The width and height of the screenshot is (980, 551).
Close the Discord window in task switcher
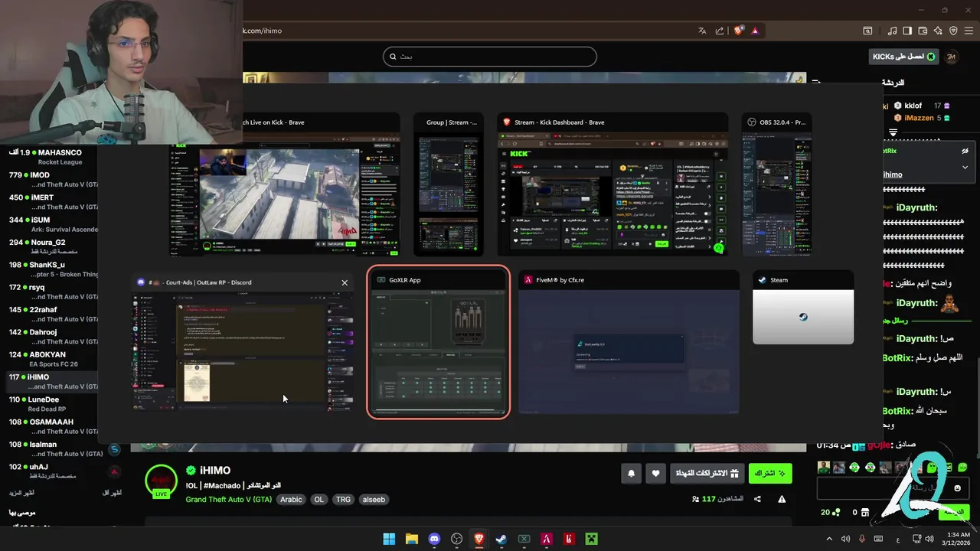pos(345,282)
